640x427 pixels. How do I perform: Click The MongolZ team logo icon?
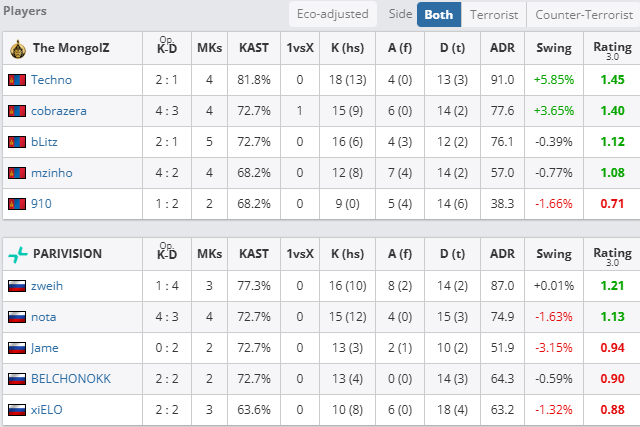[x=18, y=48]
